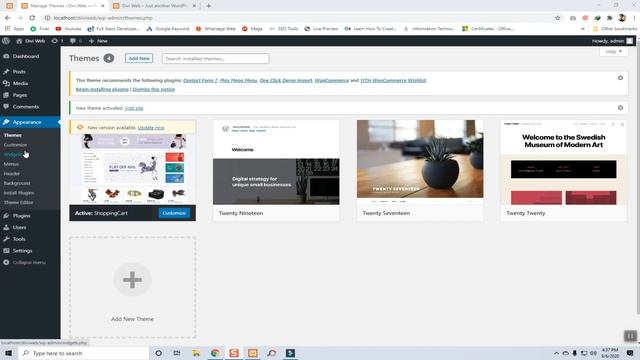
Task: Reload the current page
Action: pos(32,18)
